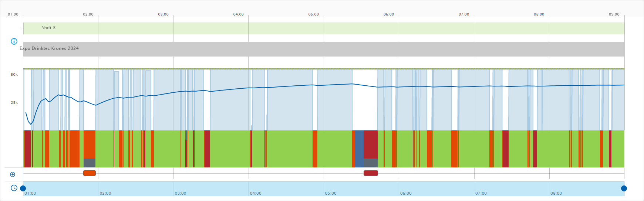Click the 50k label on the y-axis
Image resolution: width=644 pixels, height=201 pixels.
14,75
